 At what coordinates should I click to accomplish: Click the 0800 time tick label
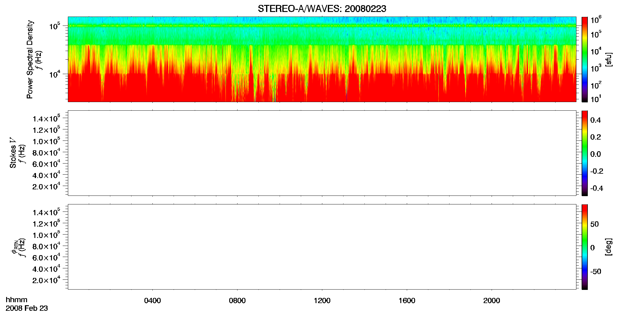pyautogui.click(x=237, y=301)
